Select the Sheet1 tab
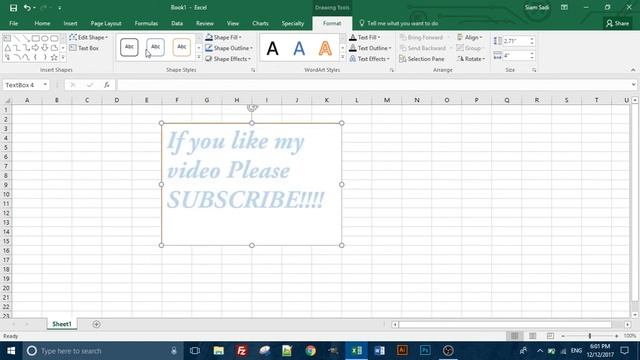640x360 pixels. (62, 324)
